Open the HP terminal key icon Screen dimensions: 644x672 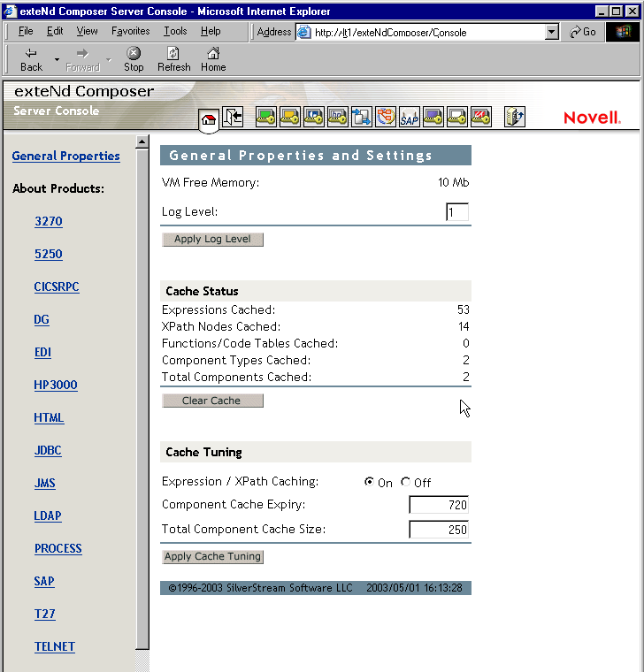click(338, 117)
